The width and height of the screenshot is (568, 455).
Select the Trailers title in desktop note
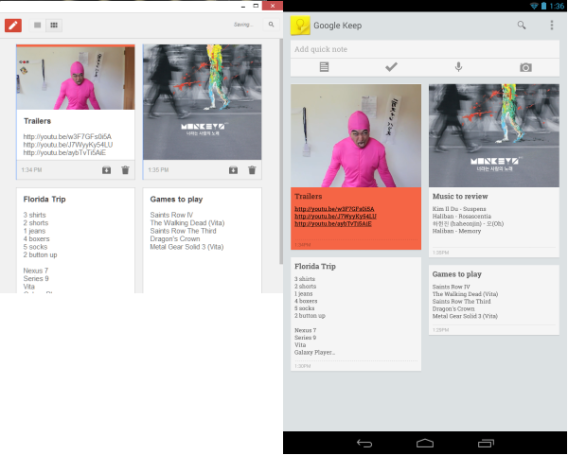click(37, 121)
